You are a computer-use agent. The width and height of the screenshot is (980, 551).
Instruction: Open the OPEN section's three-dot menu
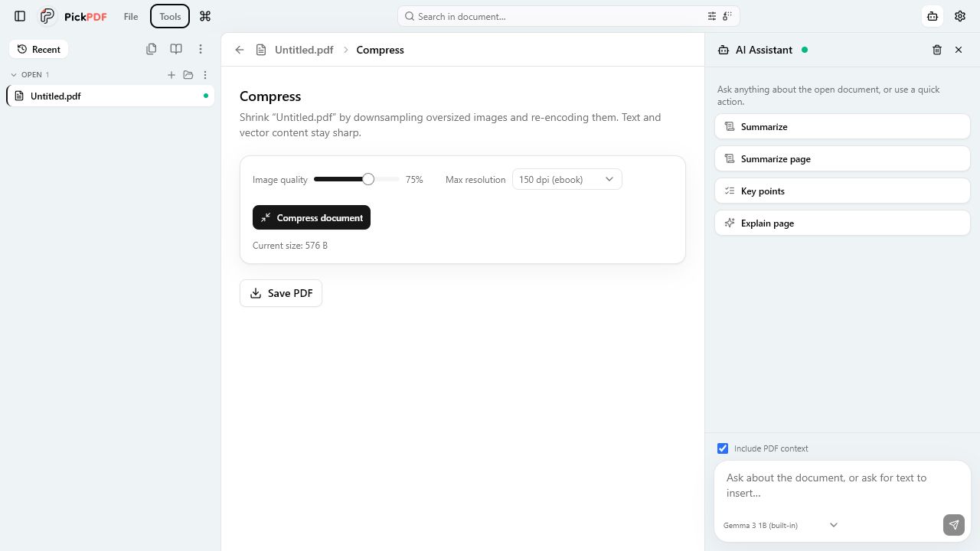(x=205, y=75)
